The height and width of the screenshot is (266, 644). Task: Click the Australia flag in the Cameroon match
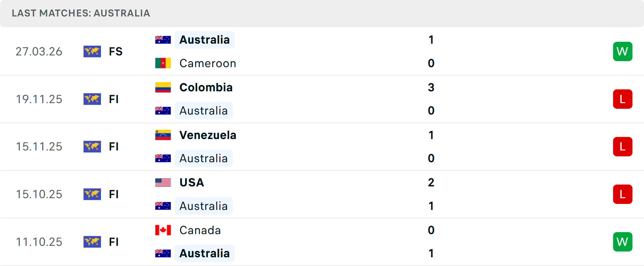(163, 40)
